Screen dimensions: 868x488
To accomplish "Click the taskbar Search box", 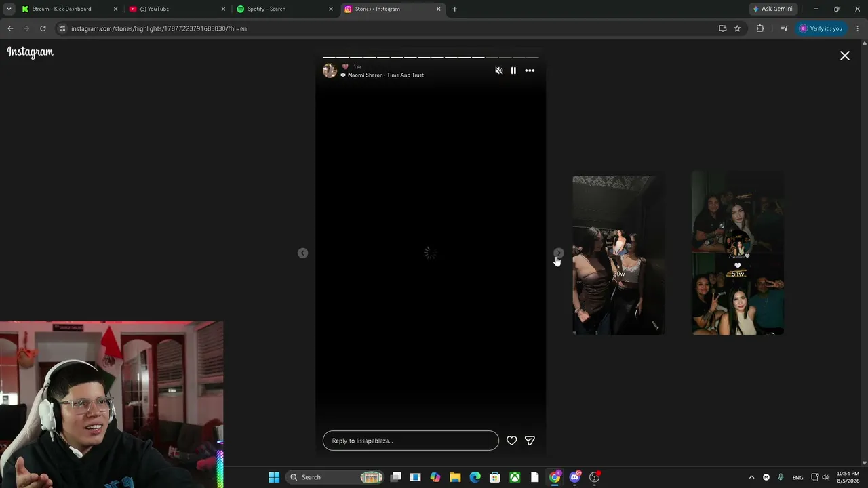I will click(336, 477).
